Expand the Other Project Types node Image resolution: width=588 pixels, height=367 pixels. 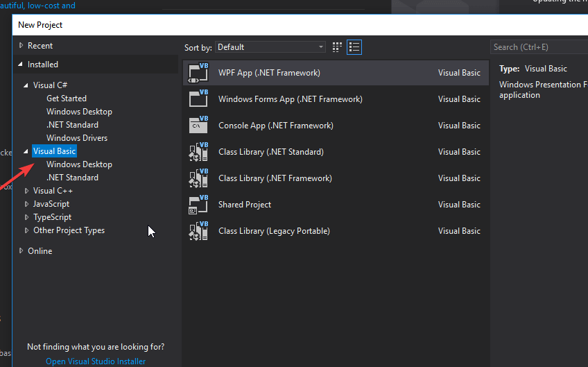pyautogui.click(x=26, y=230)
